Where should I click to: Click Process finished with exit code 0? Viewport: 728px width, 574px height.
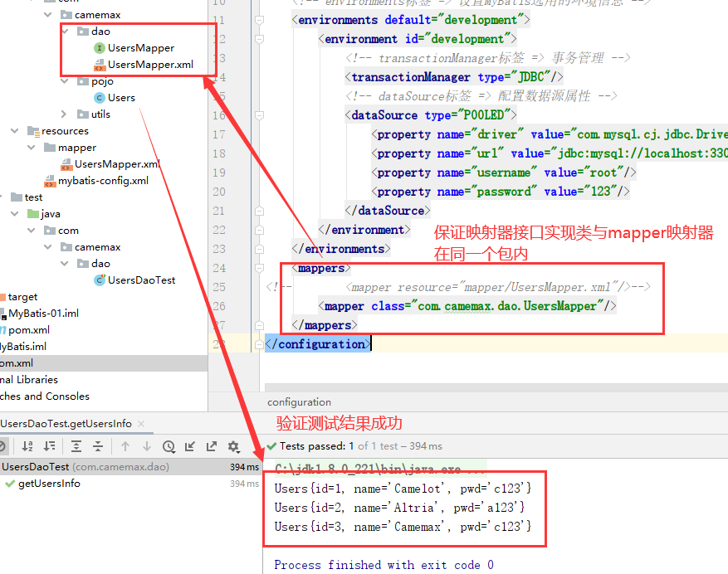pyautogui.click(x=384, y=565)
